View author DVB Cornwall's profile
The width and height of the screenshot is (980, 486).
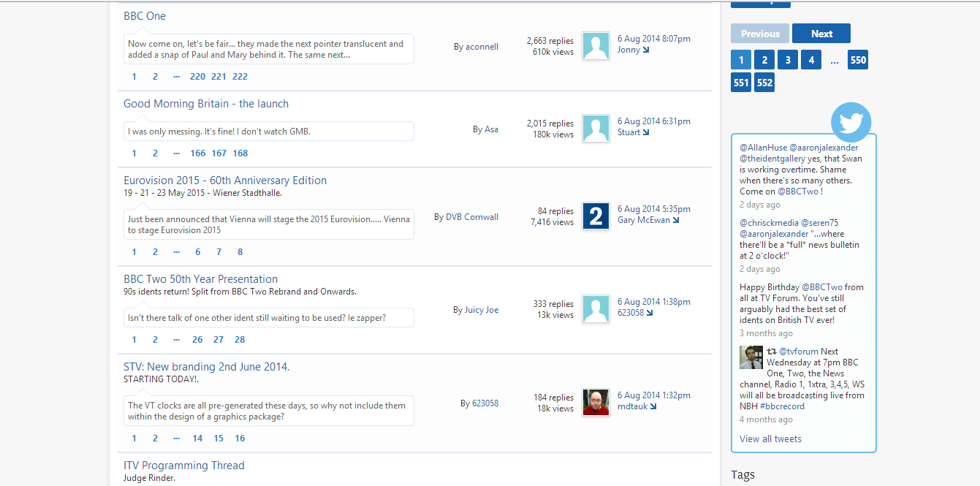pyautogui.click(x=472, y=217)
